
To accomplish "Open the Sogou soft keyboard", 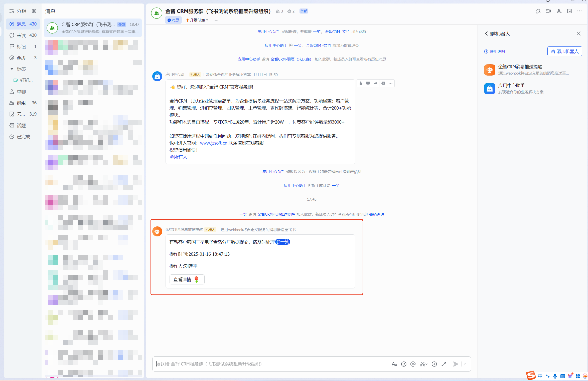I will (x=562, y=376).
